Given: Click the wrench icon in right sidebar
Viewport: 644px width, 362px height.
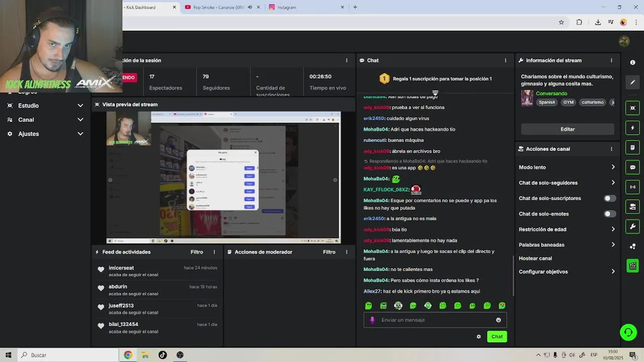Looking at the screenshot, I should pyautogui.click(x=632, y=226).
